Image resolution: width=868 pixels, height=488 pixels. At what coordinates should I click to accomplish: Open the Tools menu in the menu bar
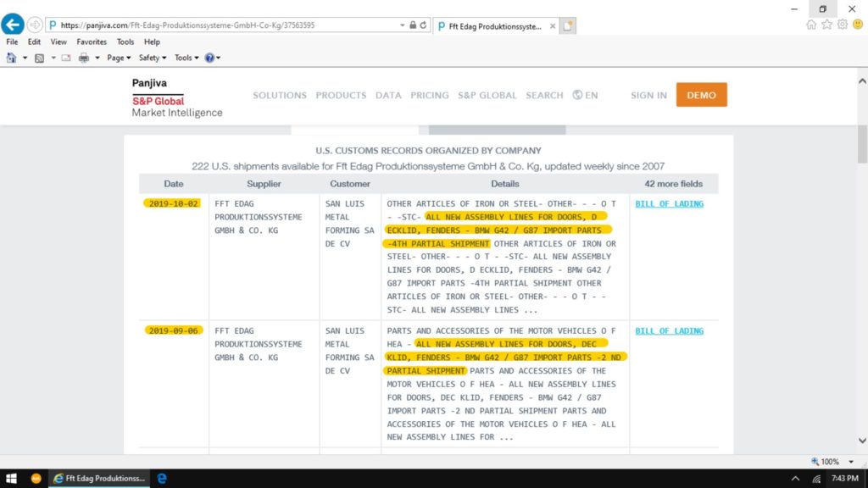click(125, 42)
